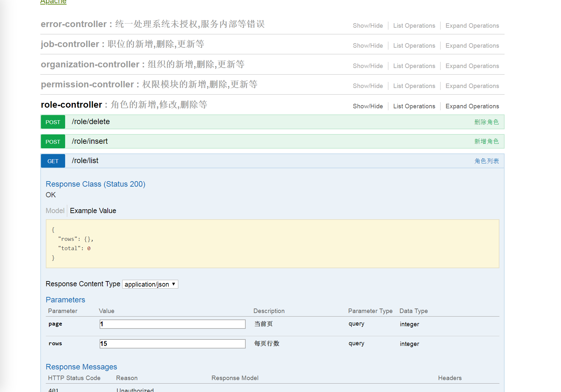Click Show/Hide for permission-controller
Image resolution: width=561 pixels, height=392 pixels.
coord(368,86)
